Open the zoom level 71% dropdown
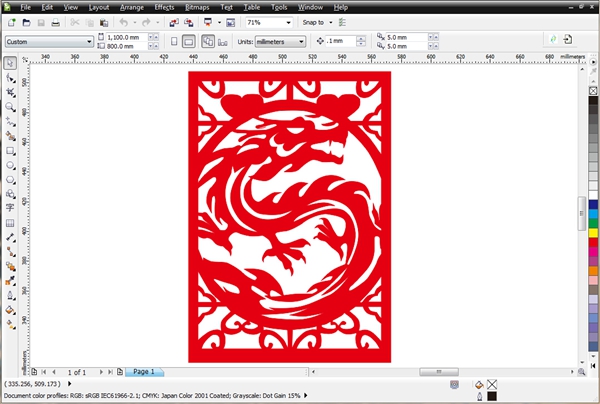 pos(288,22)
